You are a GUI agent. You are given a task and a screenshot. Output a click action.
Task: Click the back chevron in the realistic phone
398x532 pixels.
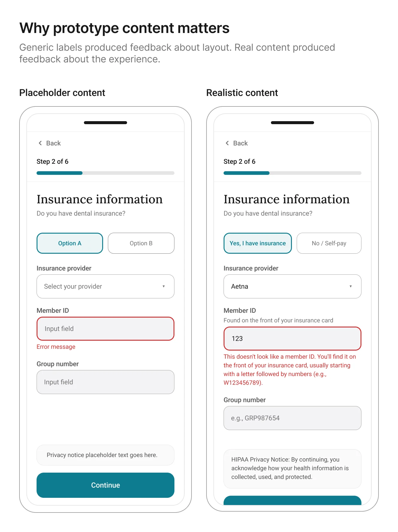[227, 143]
